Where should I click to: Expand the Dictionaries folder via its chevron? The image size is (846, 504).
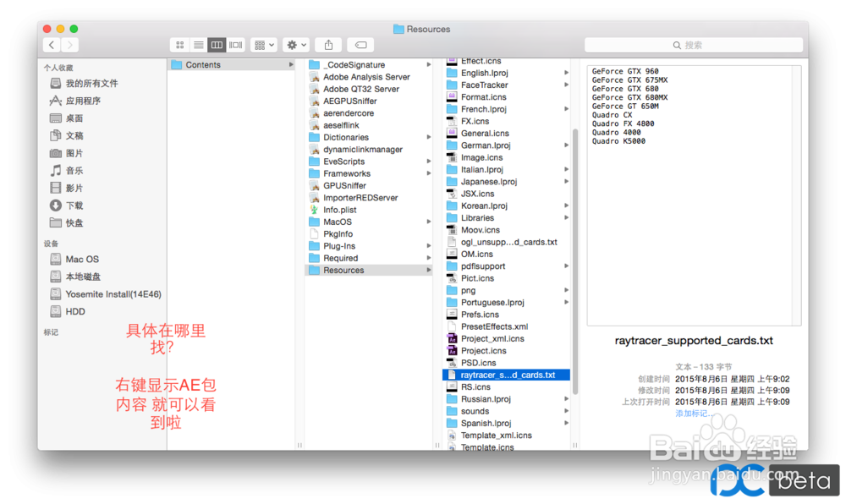click(x=428, y=136)
